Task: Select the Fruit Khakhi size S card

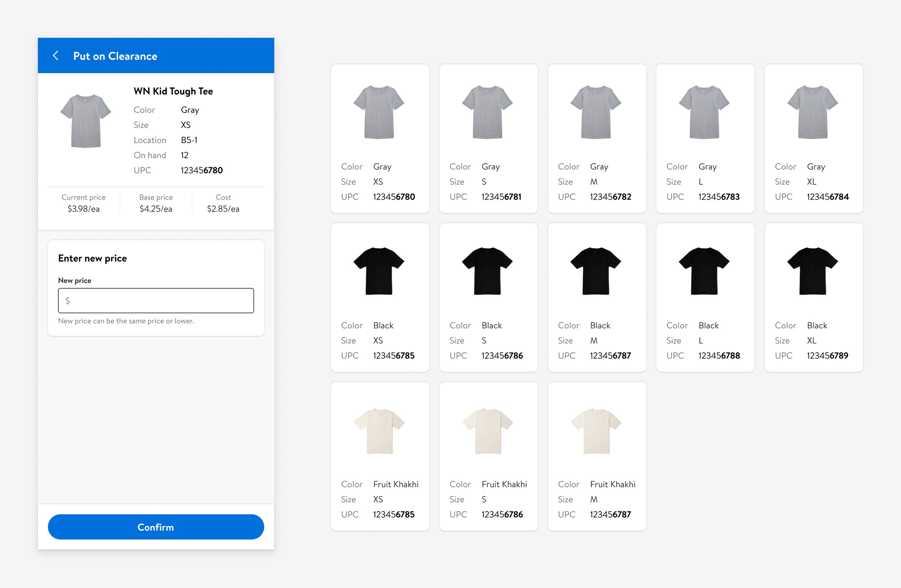Action: (x=488, y=456)
